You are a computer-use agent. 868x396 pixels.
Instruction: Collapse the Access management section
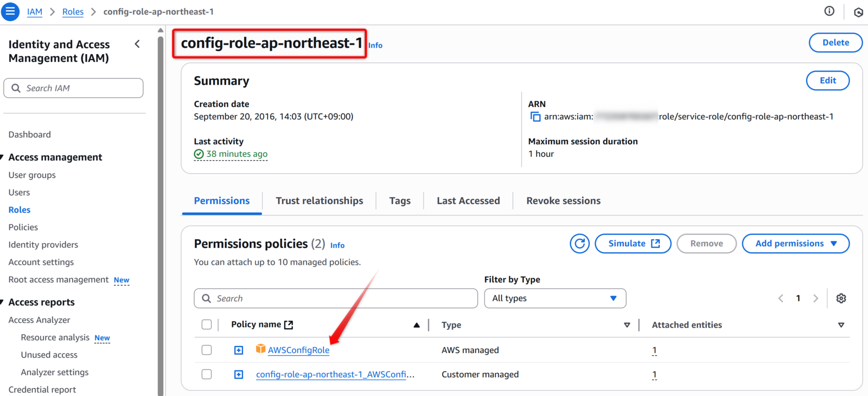tap(2, 157)
